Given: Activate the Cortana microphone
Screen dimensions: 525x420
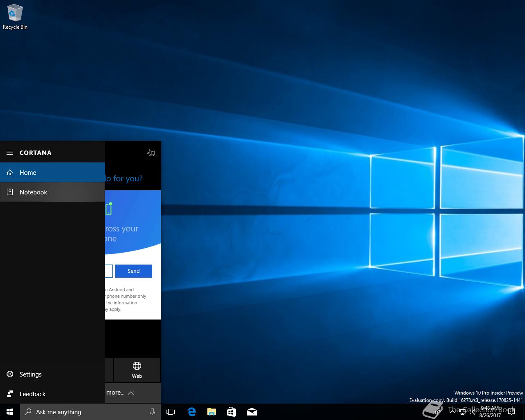Looking at the screenshot, I should click(152, 412).
